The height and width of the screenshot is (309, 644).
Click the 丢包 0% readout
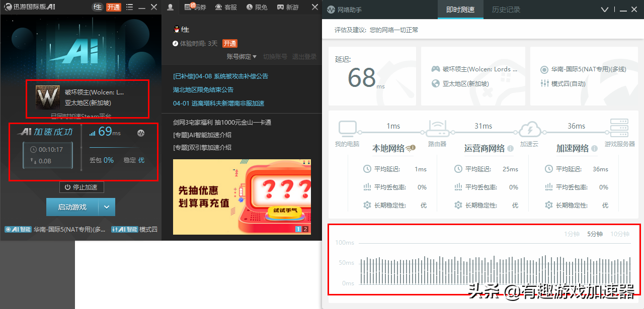click(x=102, y=160)
